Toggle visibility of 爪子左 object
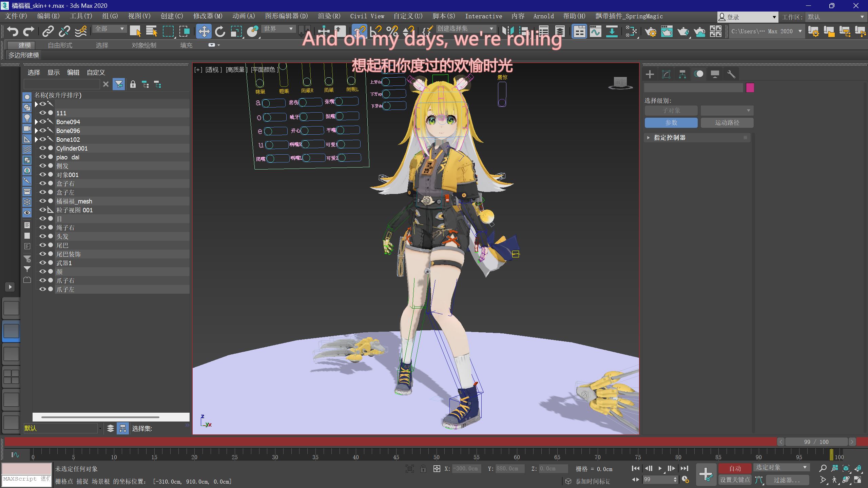The image size is (868, 488). tap(43, 289)
